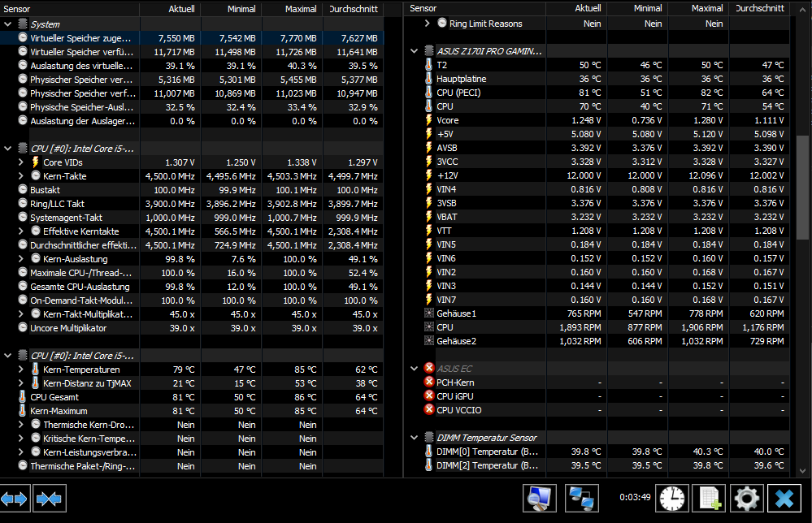Click the +12V lightning bolt icon
812x523 pixels.
[x=429, y=175]
